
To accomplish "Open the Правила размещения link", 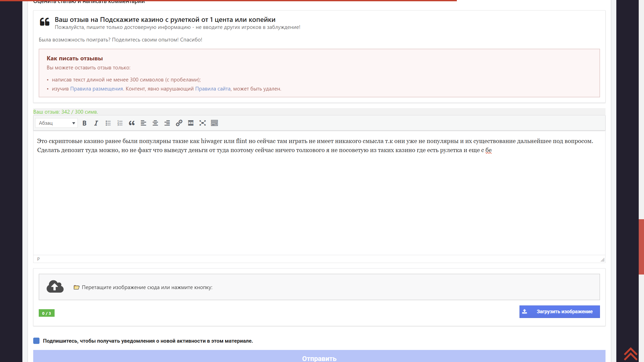I will pos(96,89).
